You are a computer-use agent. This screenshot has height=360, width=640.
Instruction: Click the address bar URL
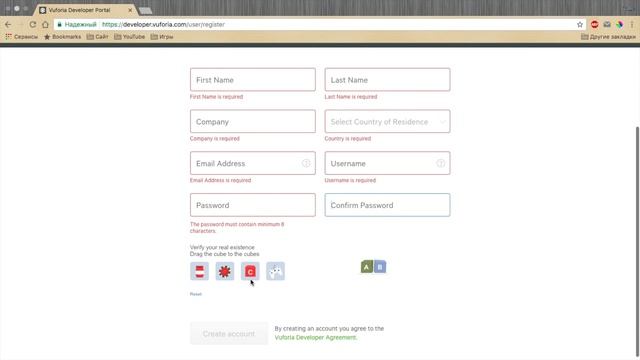click(163, 24)
